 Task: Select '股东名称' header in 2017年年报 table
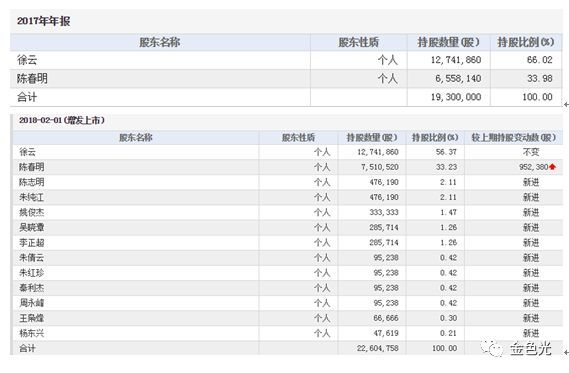(160, 42)
